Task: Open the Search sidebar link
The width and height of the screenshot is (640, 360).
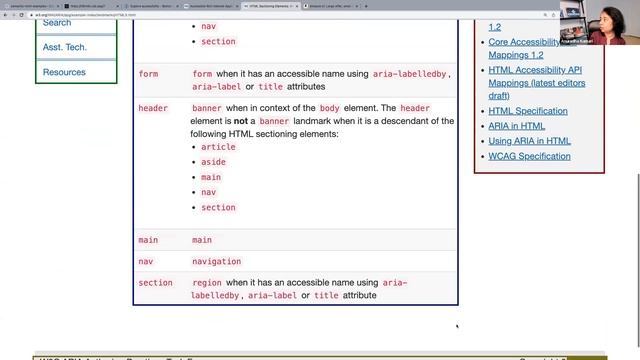Action: click(57, 23)
